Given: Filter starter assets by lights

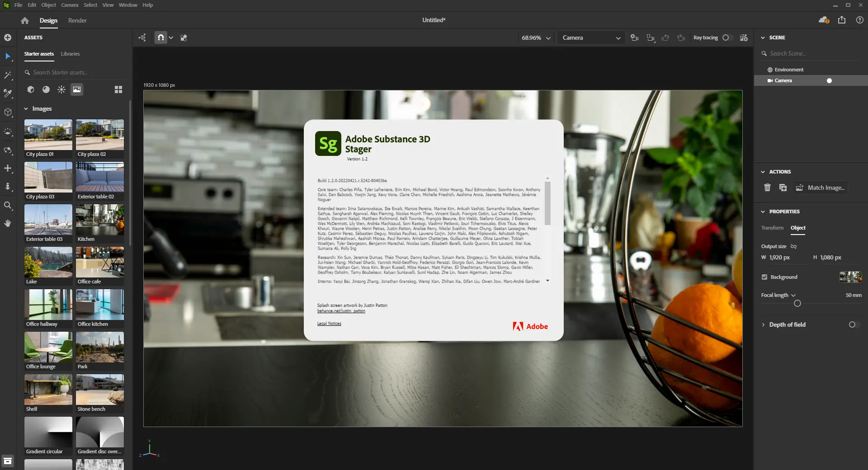Looking at the screenshot, I should pyautogui.click(x=61, y=89).
